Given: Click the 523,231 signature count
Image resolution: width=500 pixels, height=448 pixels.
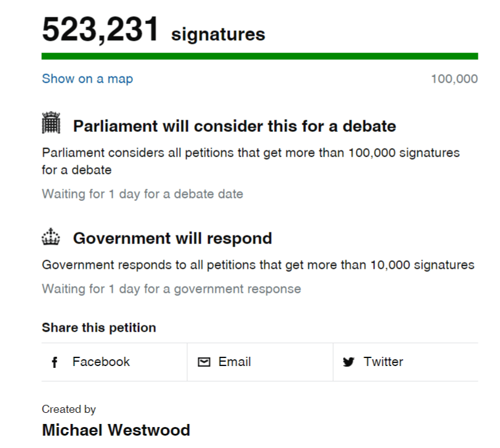Looking at the screenshot, I should tap(100, 30).
